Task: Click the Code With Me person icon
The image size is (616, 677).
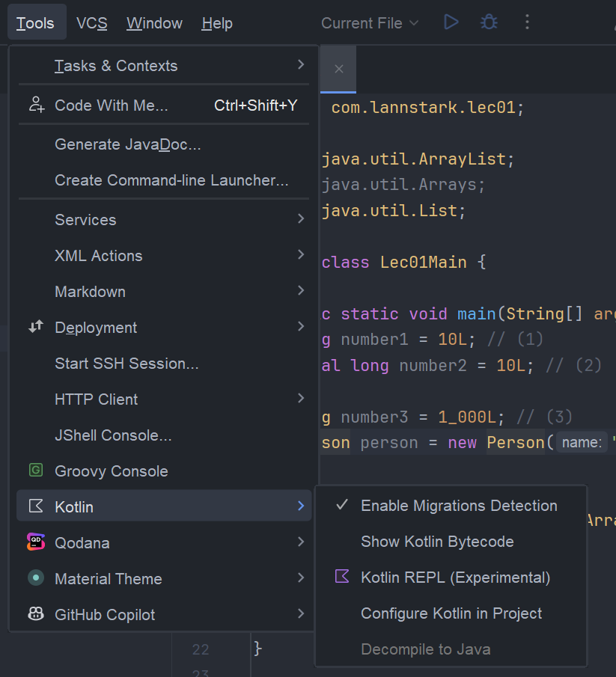Action: (36, 105)
